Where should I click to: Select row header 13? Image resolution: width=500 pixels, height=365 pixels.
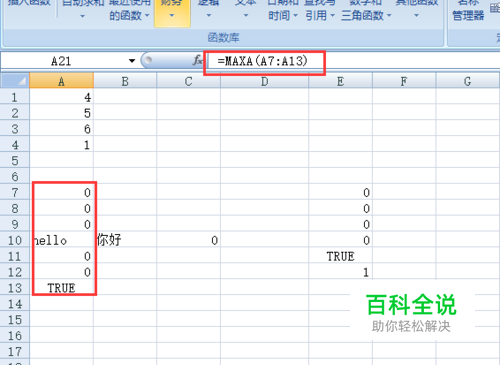click(x=15, y=288)
